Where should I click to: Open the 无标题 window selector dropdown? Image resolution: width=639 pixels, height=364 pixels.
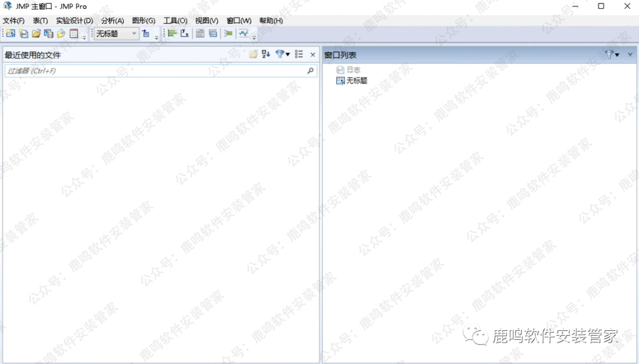[x=134, y=34]
